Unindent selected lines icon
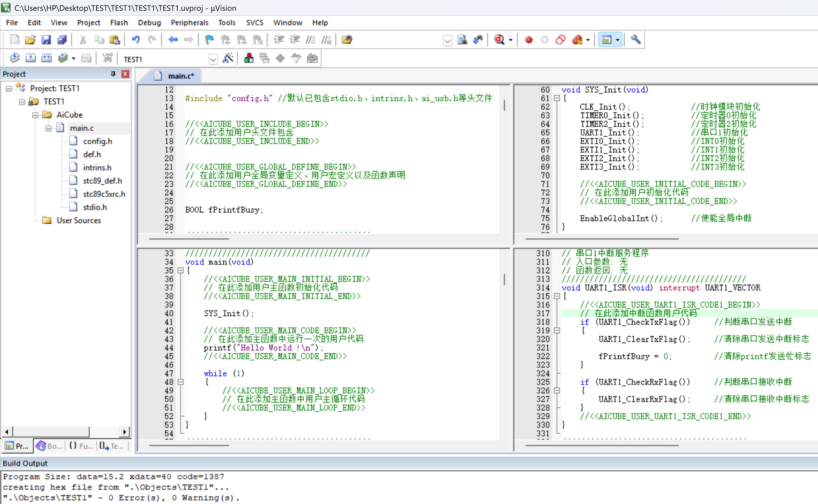The image size is (818, 504). pos(294,40)
